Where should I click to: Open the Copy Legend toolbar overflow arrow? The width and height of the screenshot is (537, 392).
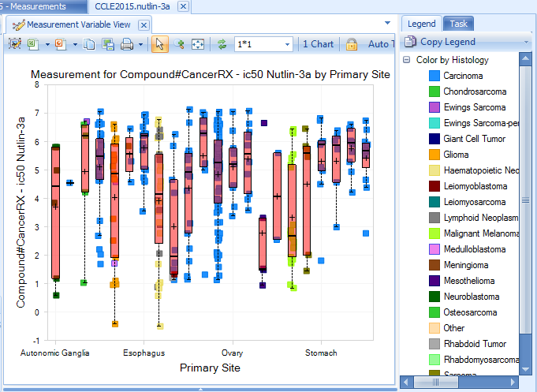point(527,42)
